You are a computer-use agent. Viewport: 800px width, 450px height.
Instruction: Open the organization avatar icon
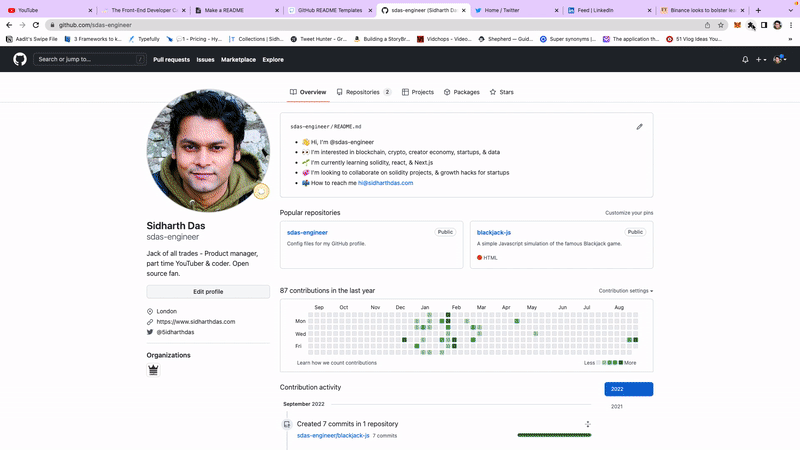click(x=153, y=370)
